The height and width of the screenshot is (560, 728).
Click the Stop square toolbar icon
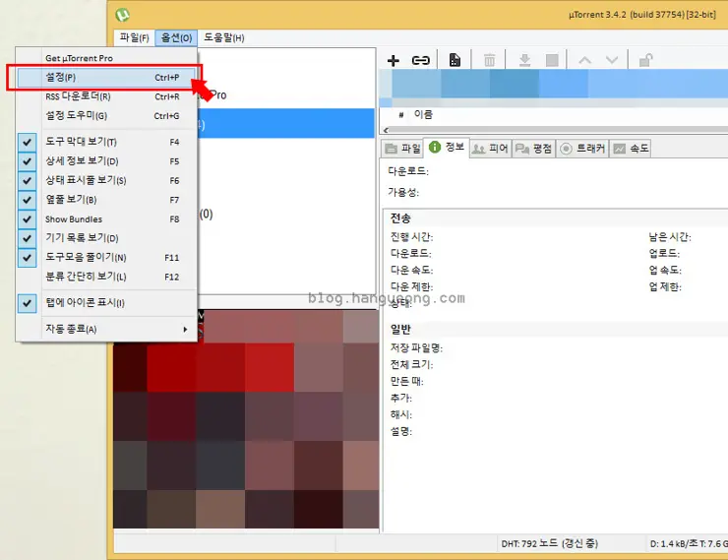point(552,60)
